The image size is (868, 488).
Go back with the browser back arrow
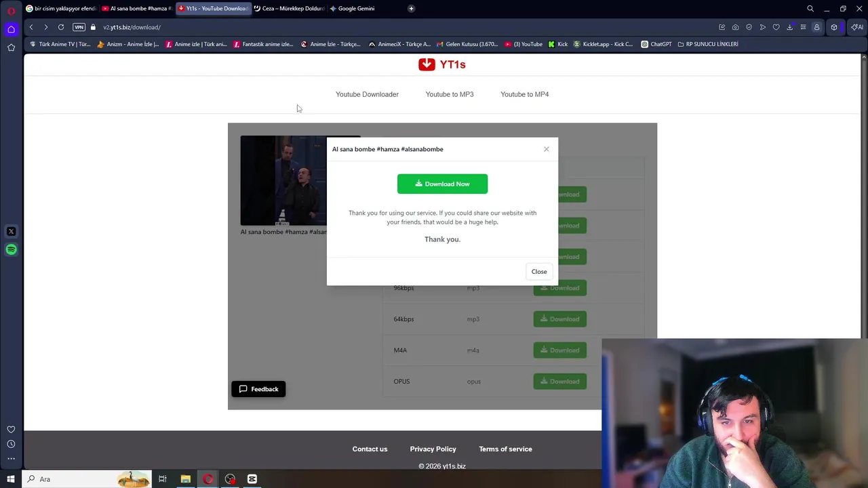31,27
